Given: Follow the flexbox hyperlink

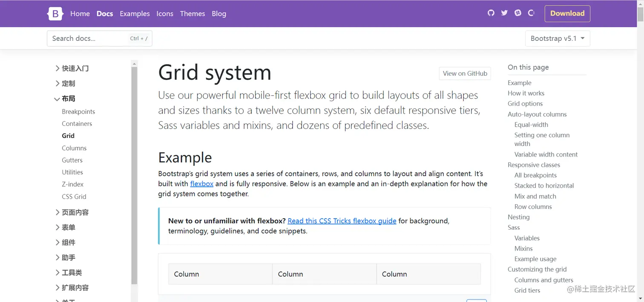Looking at the screenshot, I should tap(201, 184).
